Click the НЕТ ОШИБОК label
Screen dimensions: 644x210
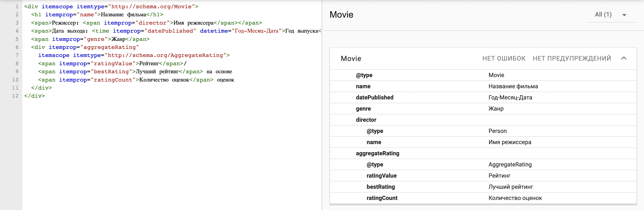click(x=504, y=59)
